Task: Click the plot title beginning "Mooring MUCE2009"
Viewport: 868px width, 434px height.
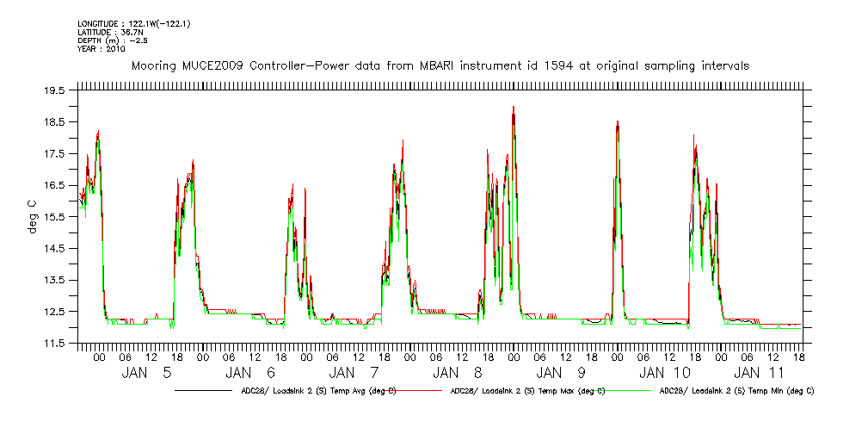Action: point(439,65)
